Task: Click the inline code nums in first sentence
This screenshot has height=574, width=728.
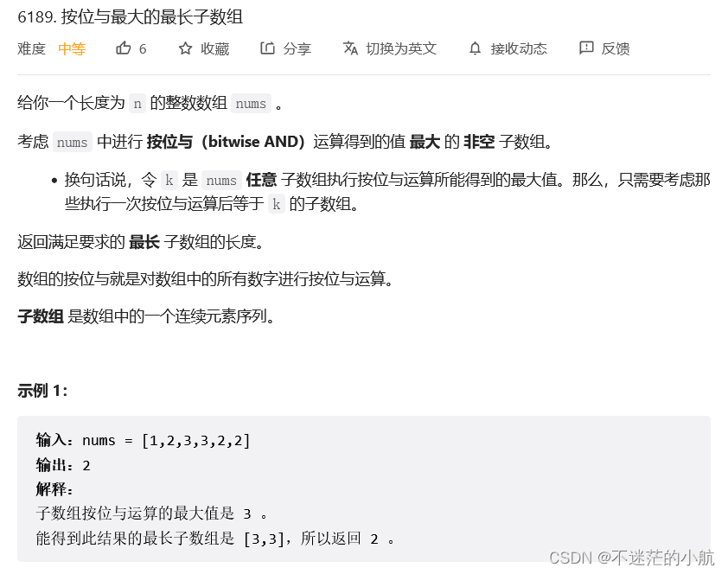Action: point(251,104)
